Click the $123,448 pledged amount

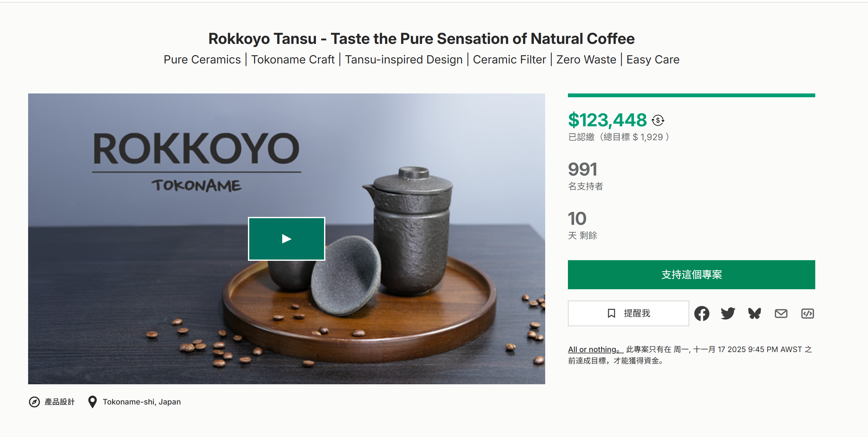click(x=607, y=120)
